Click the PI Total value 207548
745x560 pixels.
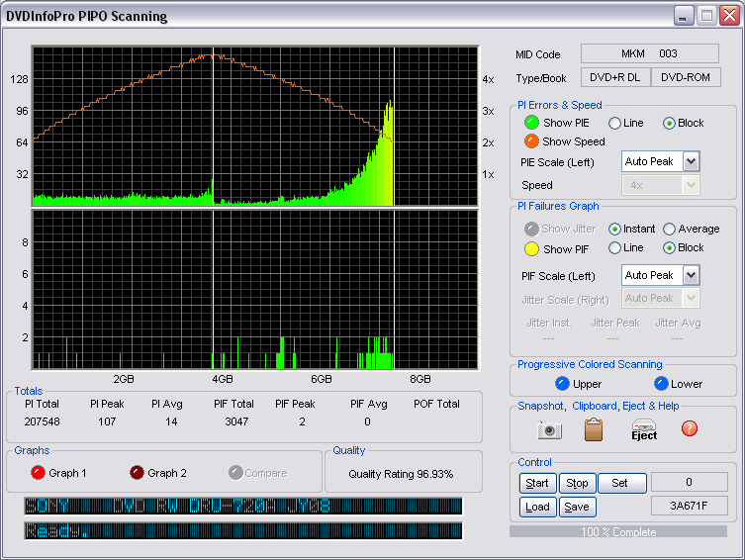click(42, 421)
